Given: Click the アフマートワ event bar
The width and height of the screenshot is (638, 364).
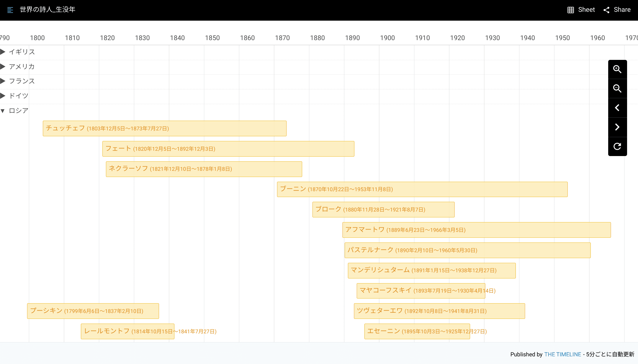Looking at the screenshot, I should coord(476,230).
